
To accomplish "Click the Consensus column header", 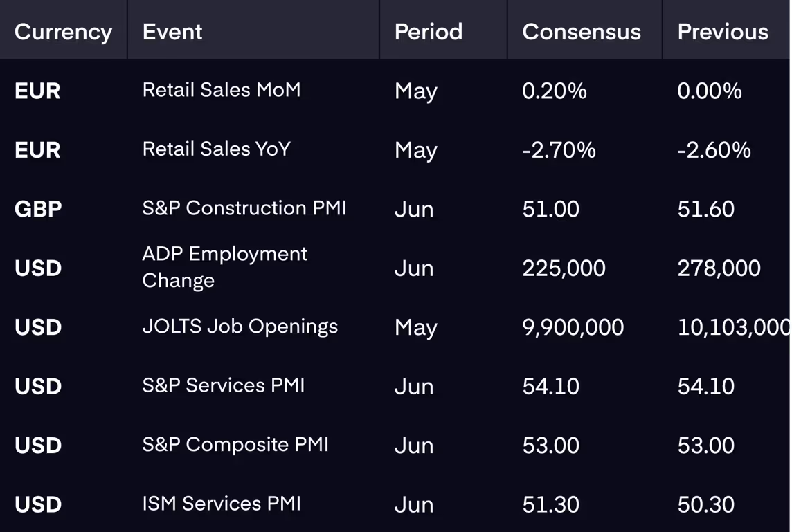I will [x=582, y=32].
